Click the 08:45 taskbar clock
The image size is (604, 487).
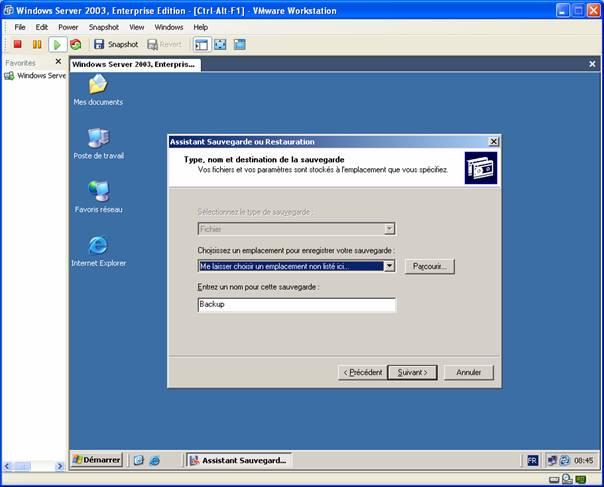click(584, 460)
